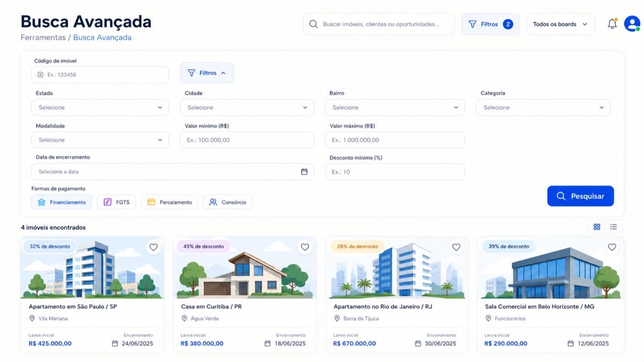The width and height of the screenshot is (644, 362).
Task: Click the Código do imóvel input
Action: pyautogui.click(x=100, y=75)
